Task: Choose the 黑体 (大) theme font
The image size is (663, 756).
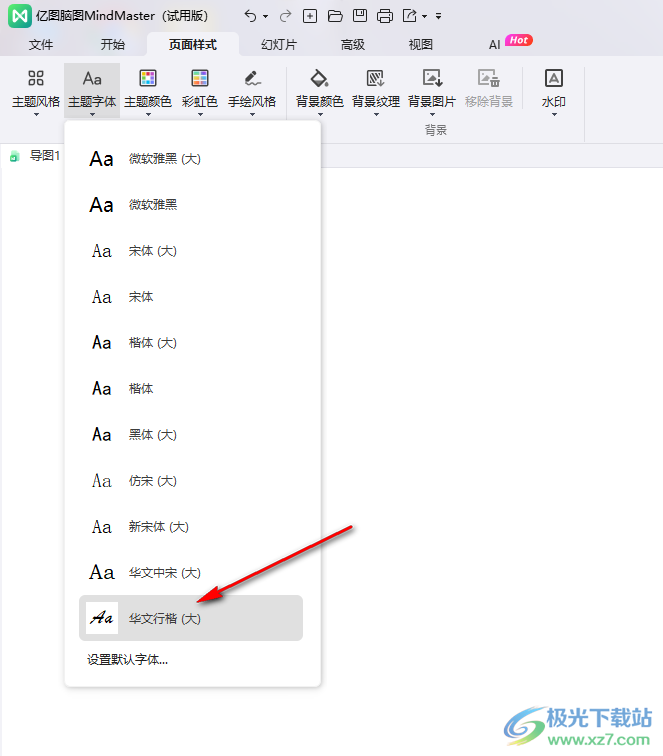Action: (191, 434)
